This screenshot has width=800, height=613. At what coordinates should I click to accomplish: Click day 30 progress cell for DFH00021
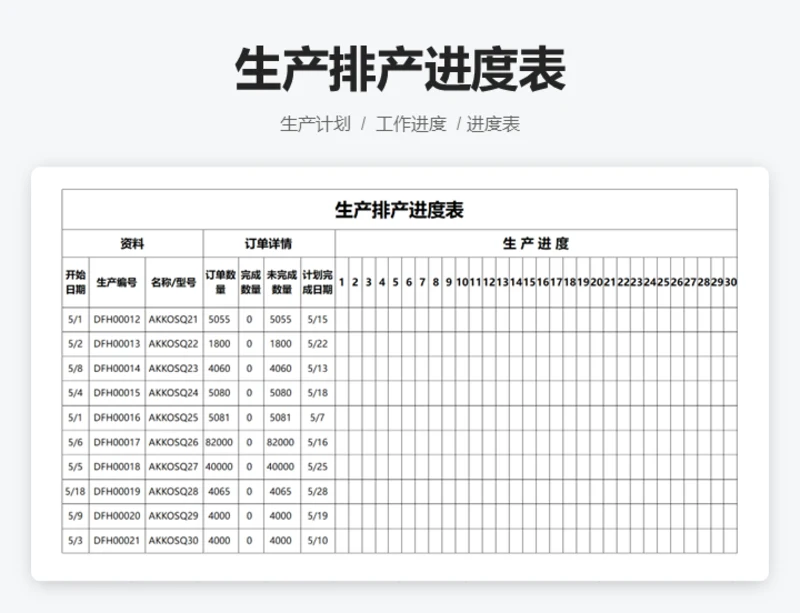click(x=731, y=541)
